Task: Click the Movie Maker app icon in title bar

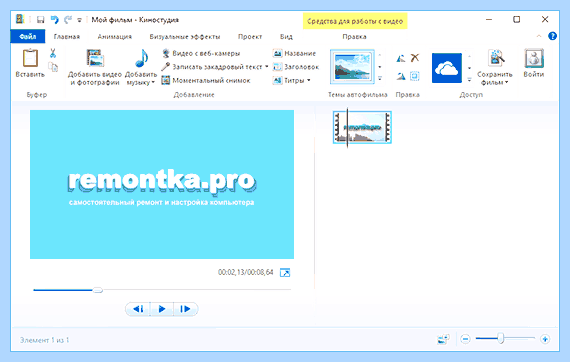Action: (20, 19)
